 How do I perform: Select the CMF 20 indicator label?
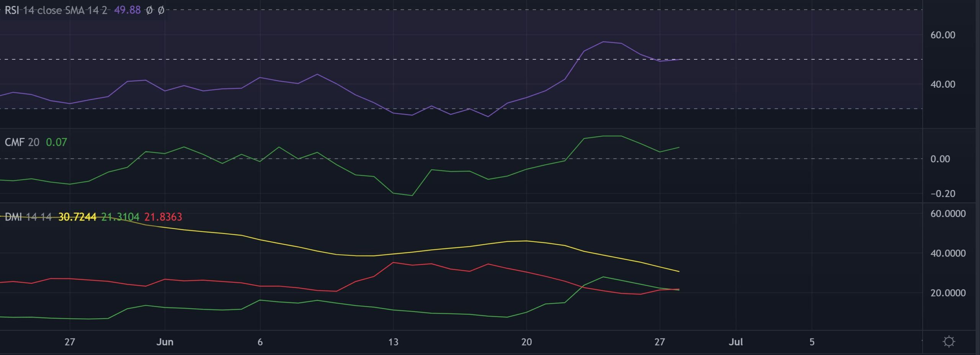(22, 142)
